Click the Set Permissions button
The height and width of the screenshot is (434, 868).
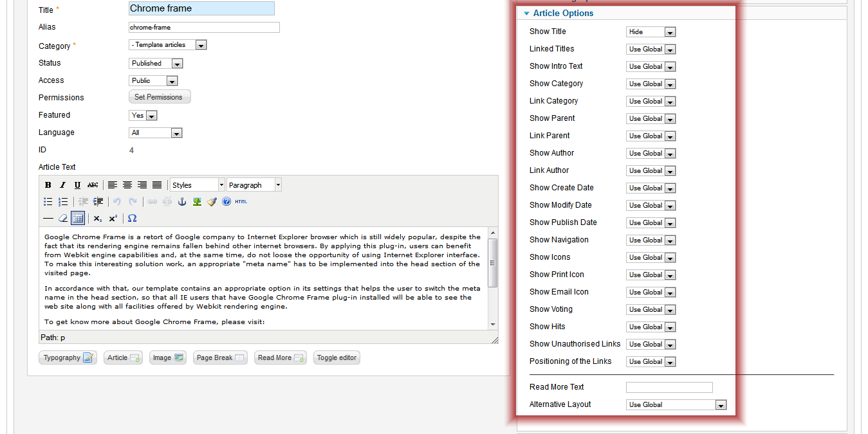click(160, 97)
